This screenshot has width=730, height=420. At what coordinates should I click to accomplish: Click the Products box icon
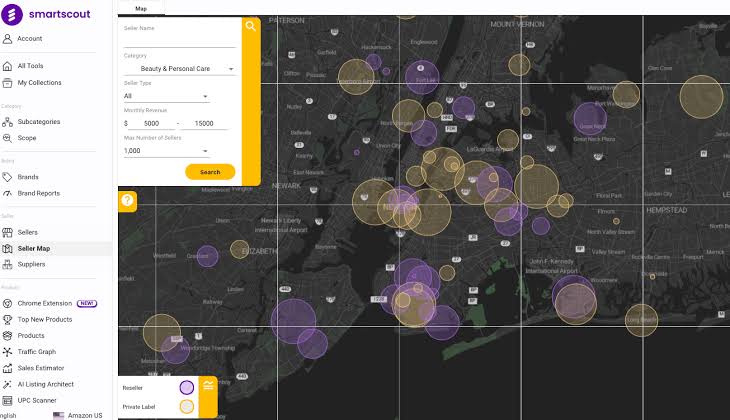pyautogui.click(x=7, y=336)
